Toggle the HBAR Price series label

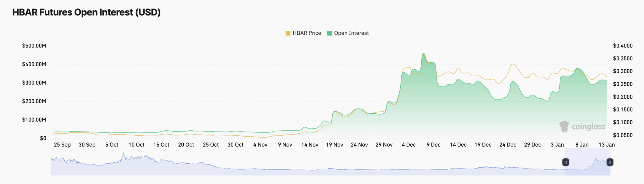point(307,33)
